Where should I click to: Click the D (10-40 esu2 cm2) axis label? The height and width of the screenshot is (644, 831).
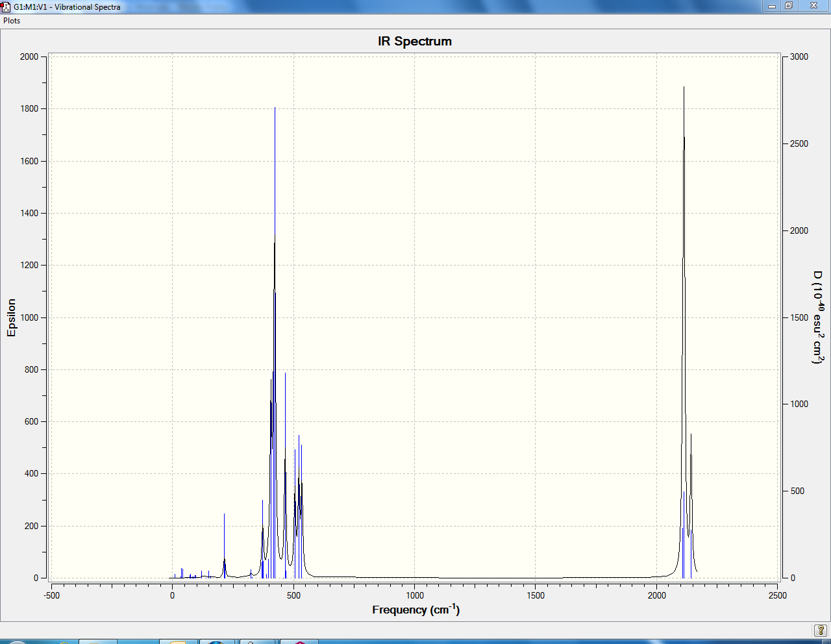point(819,317)
